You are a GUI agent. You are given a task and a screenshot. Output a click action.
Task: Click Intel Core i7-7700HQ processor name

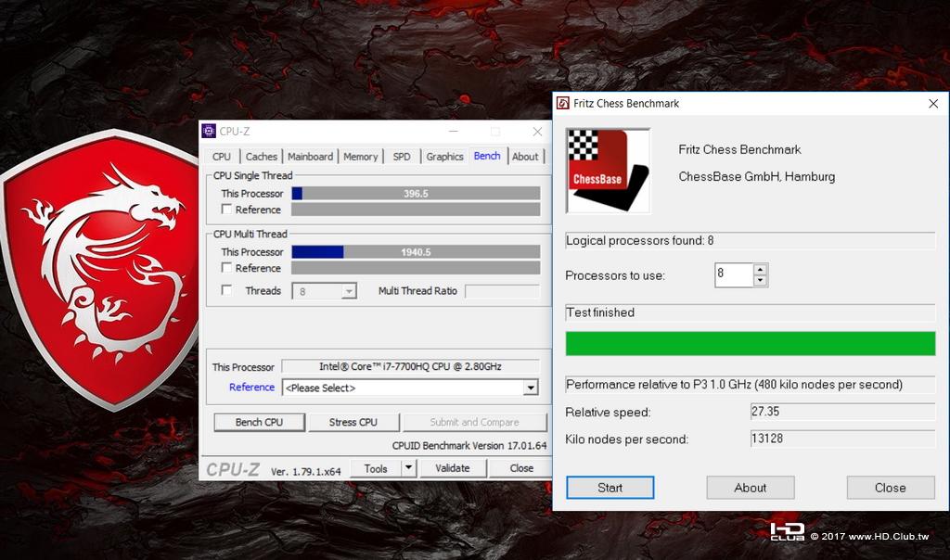410,366
